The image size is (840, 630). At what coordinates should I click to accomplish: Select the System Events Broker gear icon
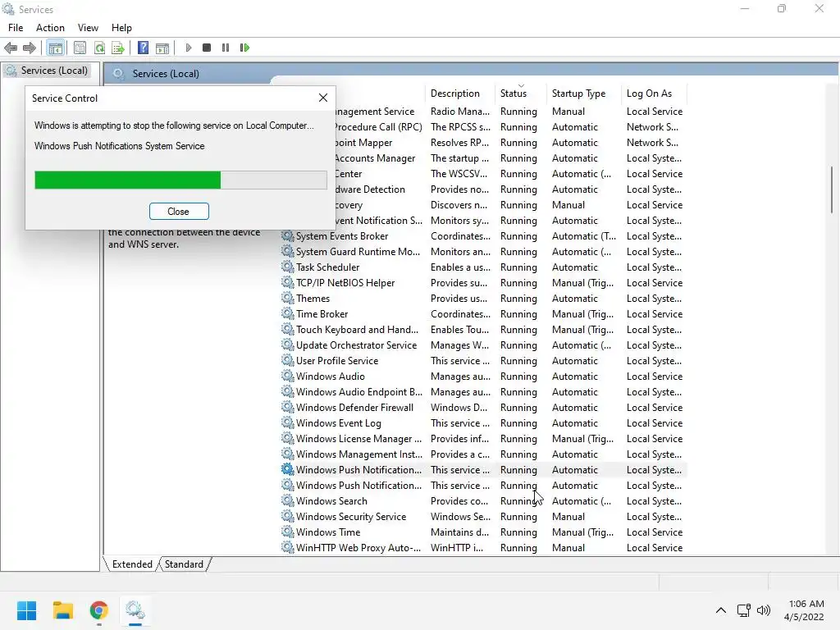click(288, 235)
